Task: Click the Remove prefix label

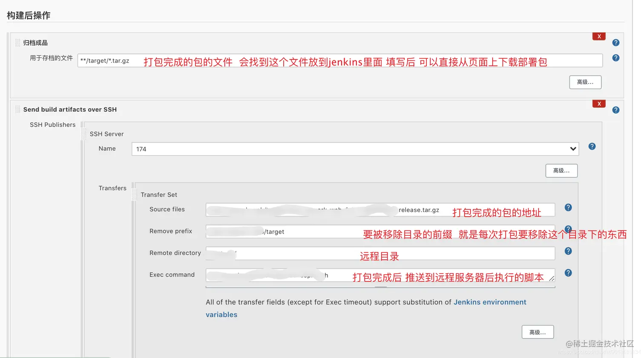Action: click(171, 231)
